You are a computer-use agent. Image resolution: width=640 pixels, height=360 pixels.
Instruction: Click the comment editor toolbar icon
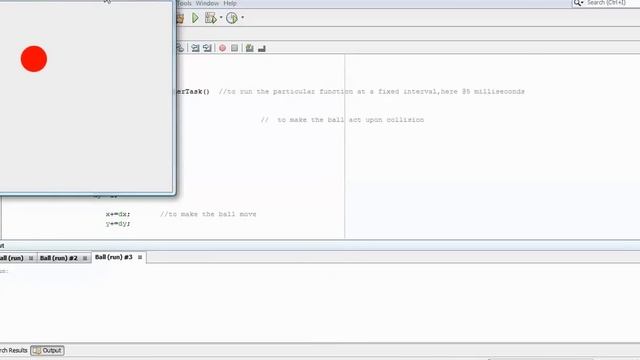point(249,48)
